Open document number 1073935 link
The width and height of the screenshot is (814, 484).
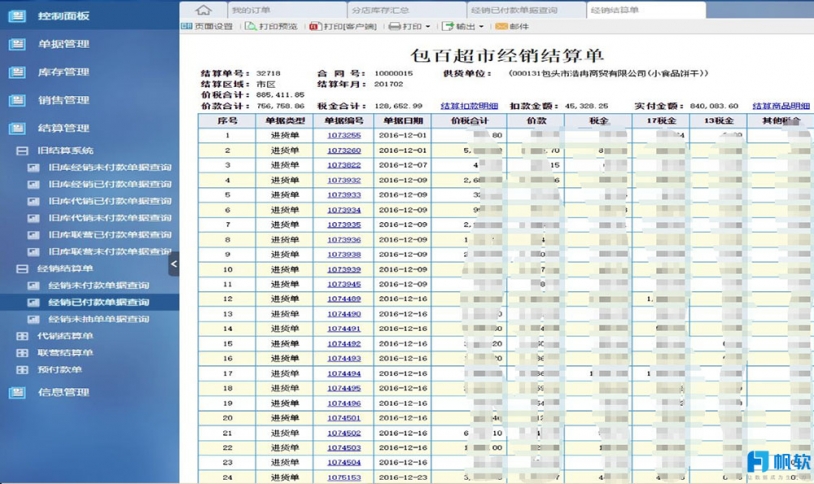[344, 225]
